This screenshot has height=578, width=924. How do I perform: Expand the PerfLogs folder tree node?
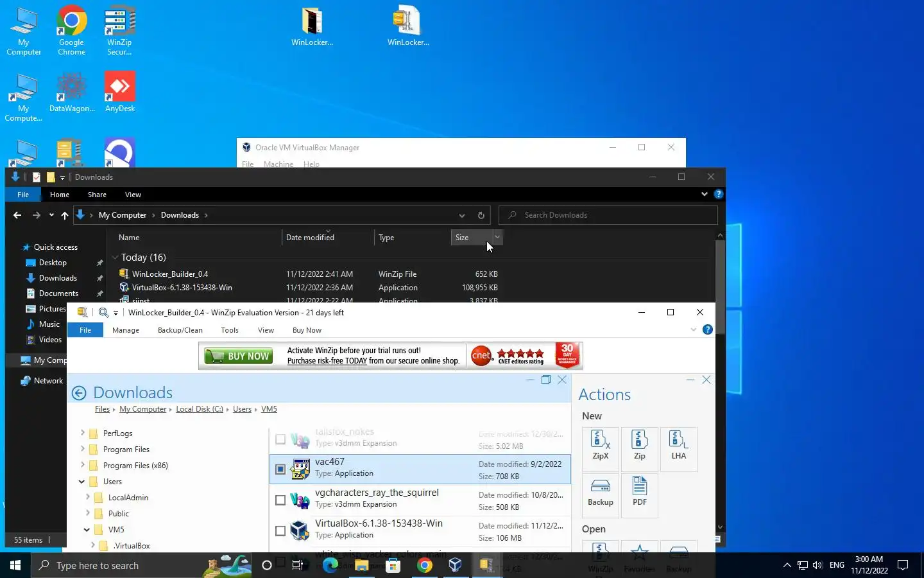82,433
